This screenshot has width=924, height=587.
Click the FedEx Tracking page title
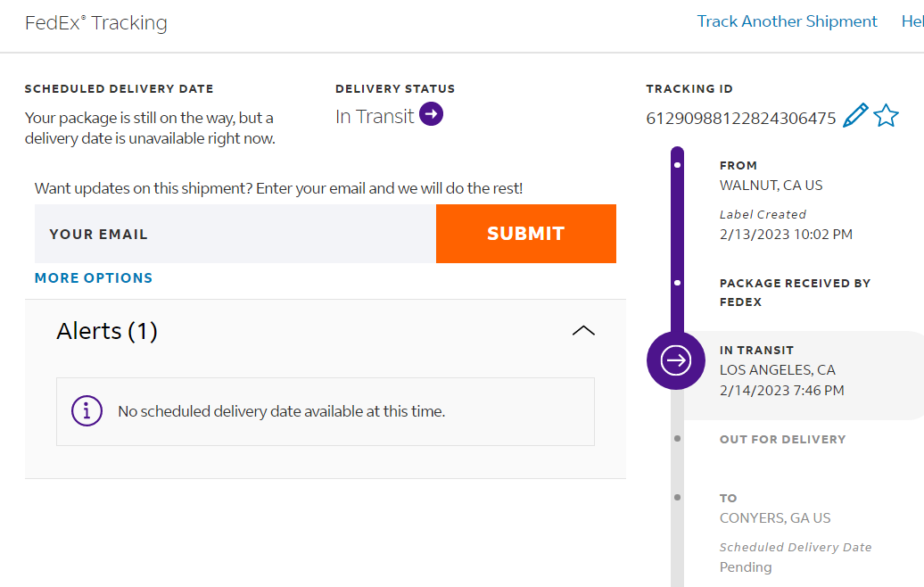(96, 23)
